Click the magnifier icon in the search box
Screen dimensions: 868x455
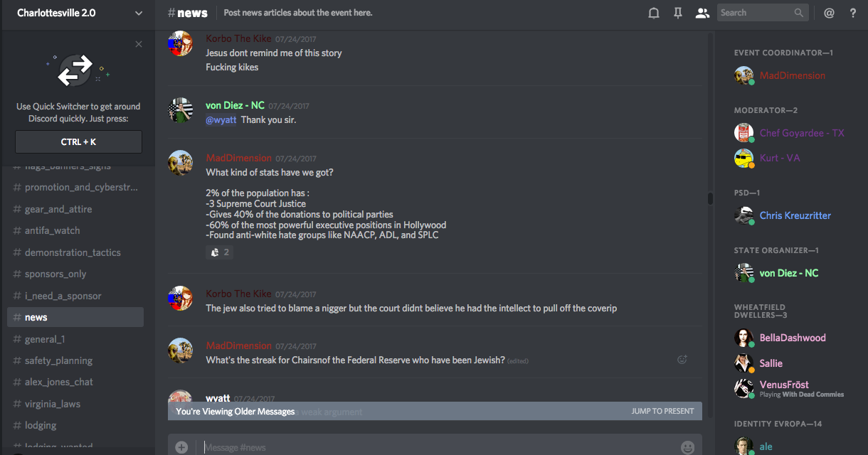point(800,13)
